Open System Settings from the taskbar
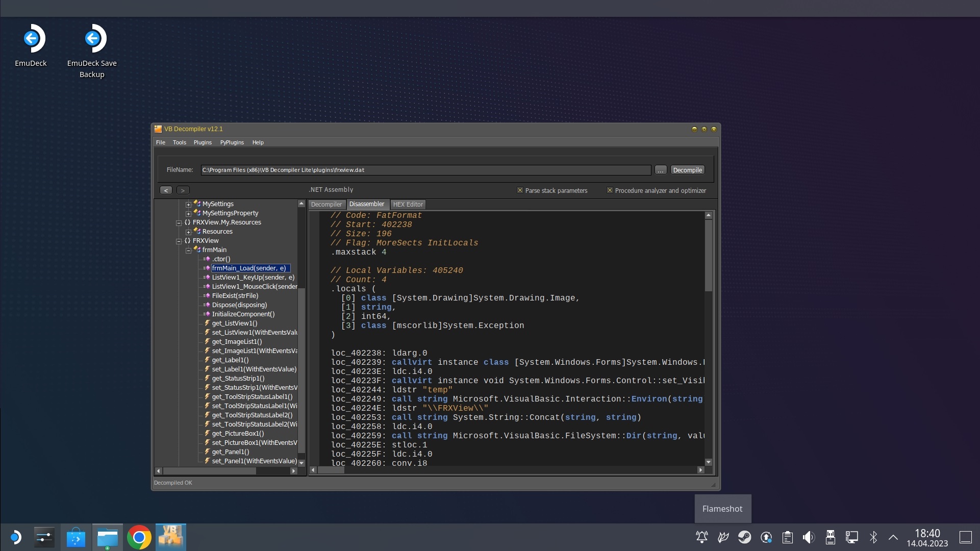 [x=44, y=537]
